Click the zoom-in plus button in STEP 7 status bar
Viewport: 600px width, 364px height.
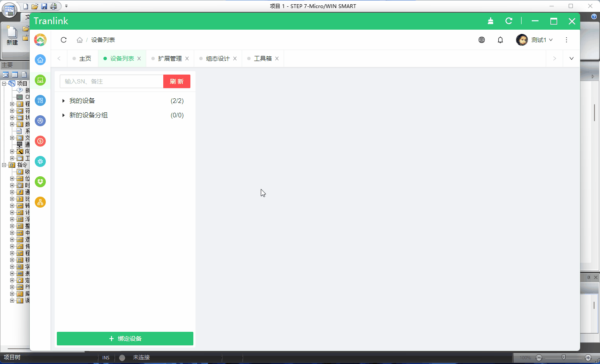[x=588, y=358]
